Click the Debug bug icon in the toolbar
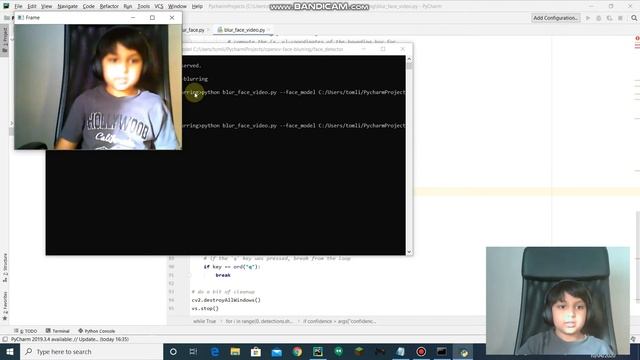 [599, 18]
